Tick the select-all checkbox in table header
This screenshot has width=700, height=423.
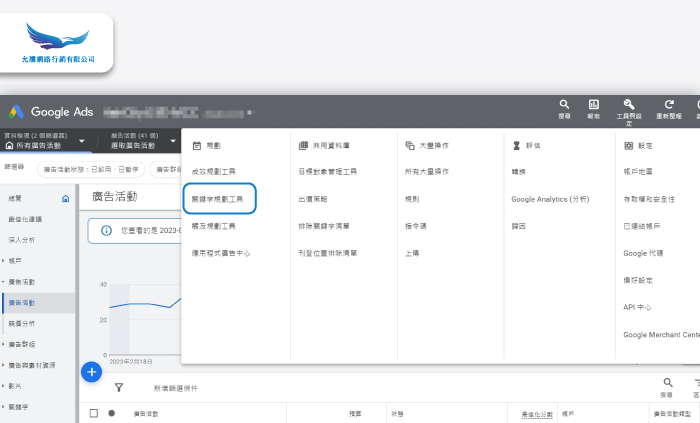pyautogui.click(x=94, y=412)
